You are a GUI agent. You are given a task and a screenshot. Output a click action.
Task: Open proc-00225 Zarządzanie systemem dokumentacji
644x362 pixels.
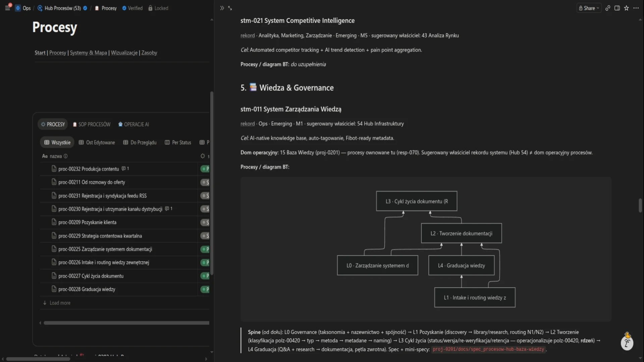(x=105, y=249)
